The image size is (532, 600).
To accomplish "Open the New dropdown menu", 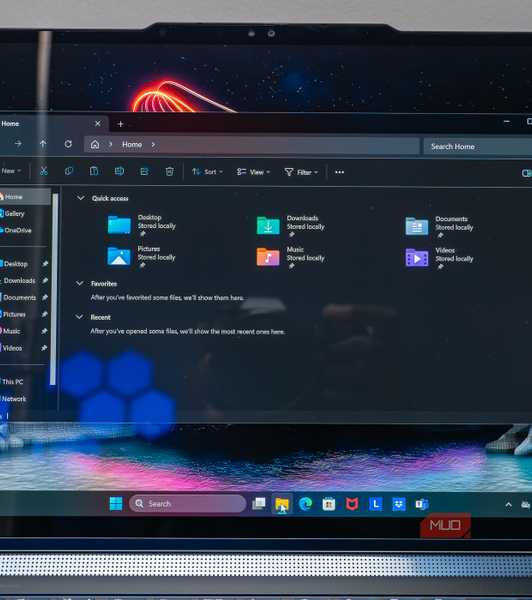I will [x=11, y=171].
